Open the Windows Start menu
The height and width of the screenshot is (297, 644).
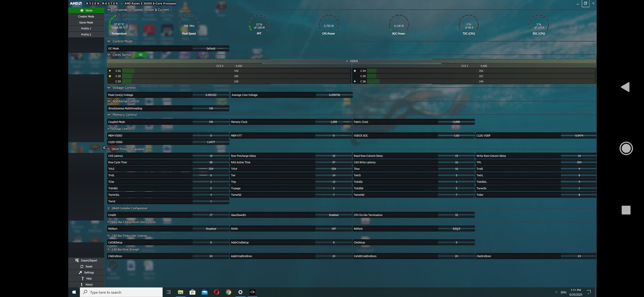click(x=74, y=292)
